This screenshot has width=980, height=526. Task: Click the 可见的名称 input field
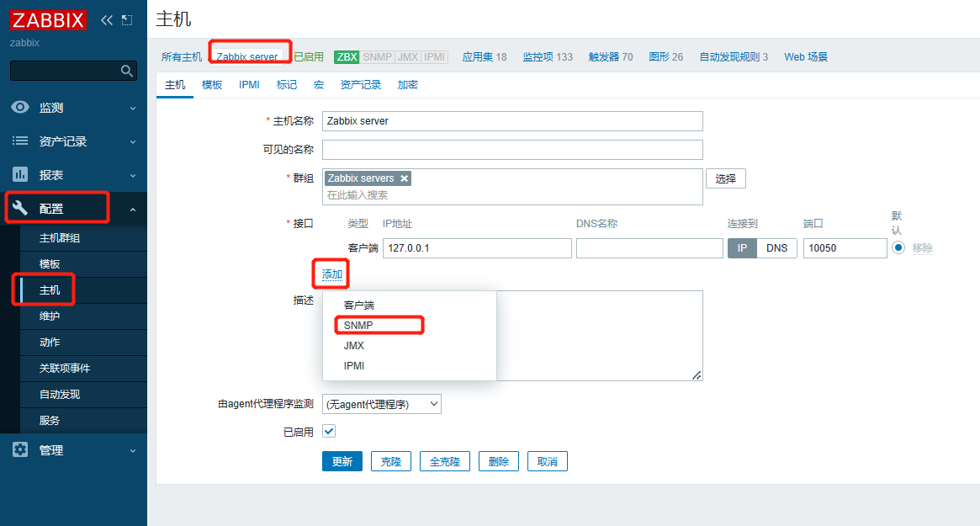coord(512,150)
